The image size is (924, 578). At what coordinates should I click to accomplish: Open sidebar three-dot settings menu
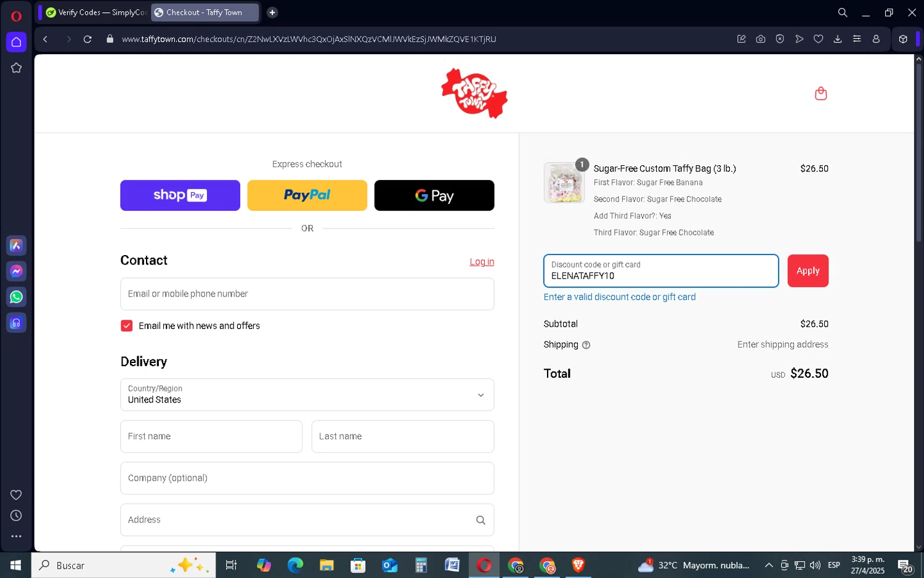pyautogui.click(x=16, y=537)
